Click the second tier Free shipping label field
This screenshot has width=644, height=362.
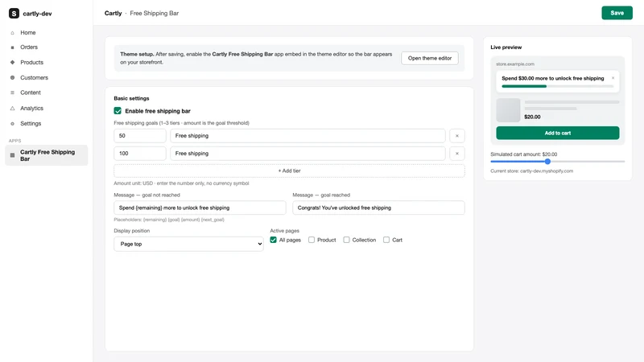(308, 154)
